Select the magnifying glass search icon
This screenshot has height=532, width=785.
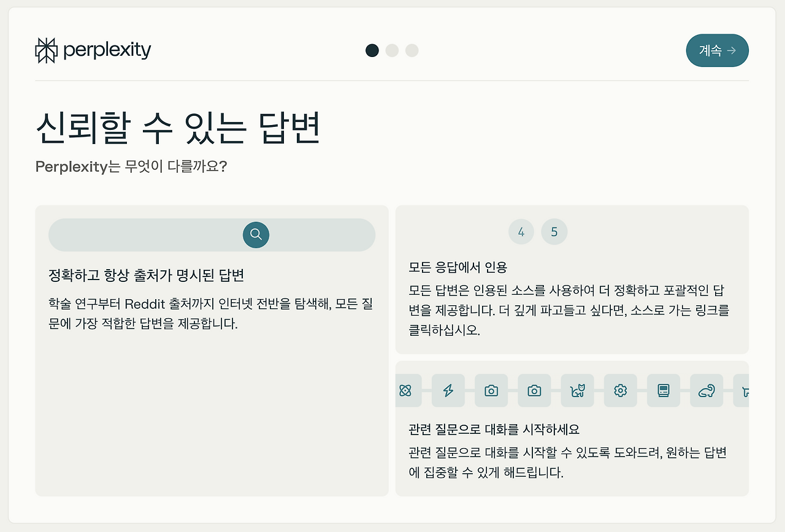pyautogui.click(x=256, y=235)
